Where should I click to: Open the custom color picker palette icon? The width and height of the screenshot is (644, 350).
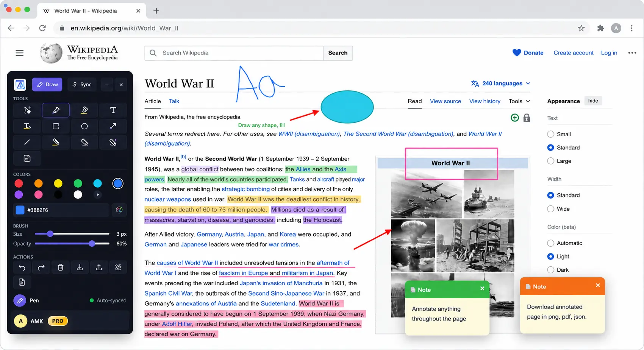pyautogui.click(x=119, y=210)
